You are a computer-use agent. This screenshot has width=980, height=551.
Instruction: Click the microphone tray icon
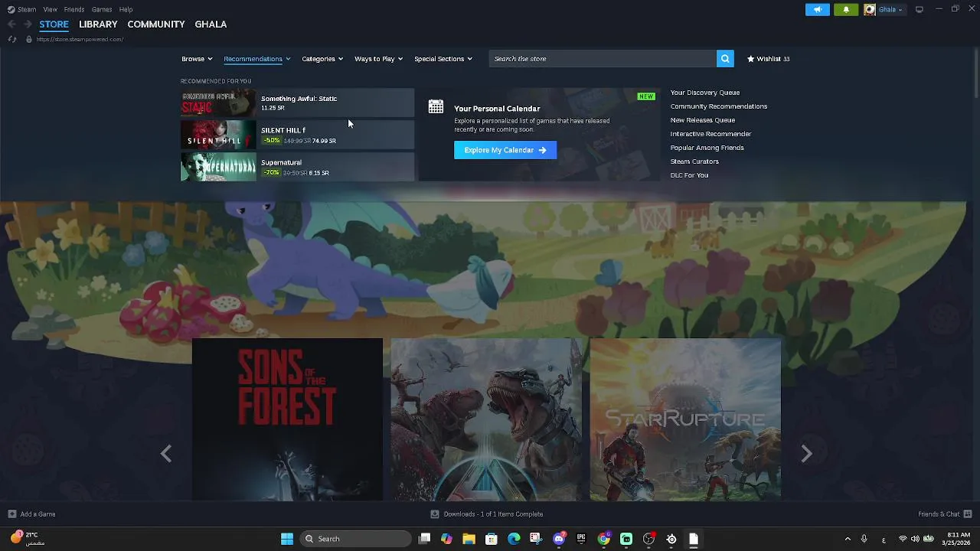pyautogui.click(x=864, y=539)
